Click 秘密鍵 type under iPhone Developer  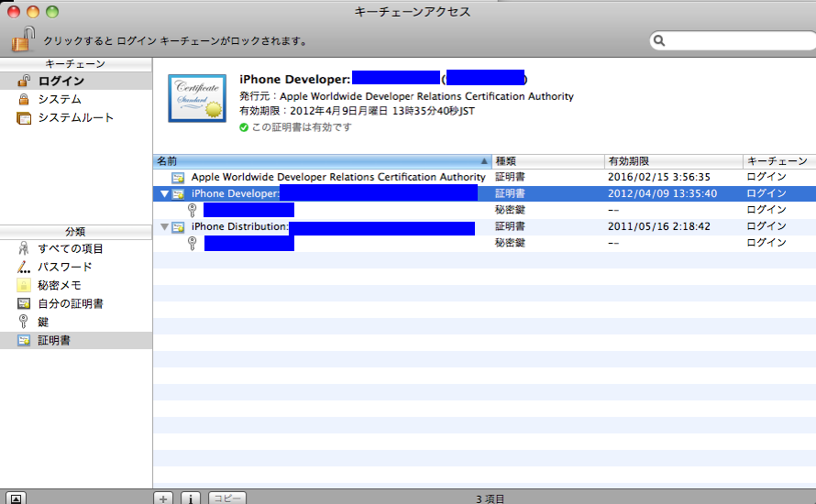(510, 210)
